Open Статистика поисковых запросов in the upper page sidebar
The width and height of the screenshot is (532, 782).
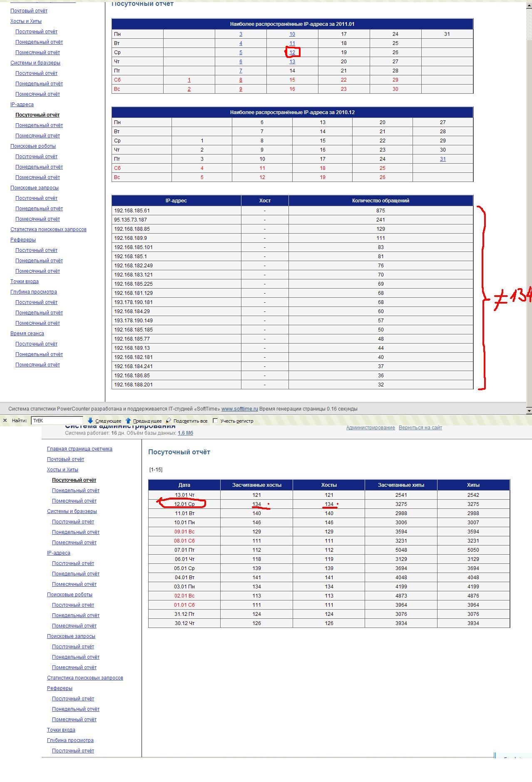48,229
